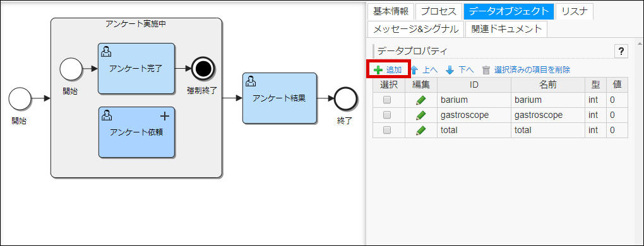
Task: Select the アンケート実施中 subprocess title
Action: pyautogui.click(x=136, y=24)
